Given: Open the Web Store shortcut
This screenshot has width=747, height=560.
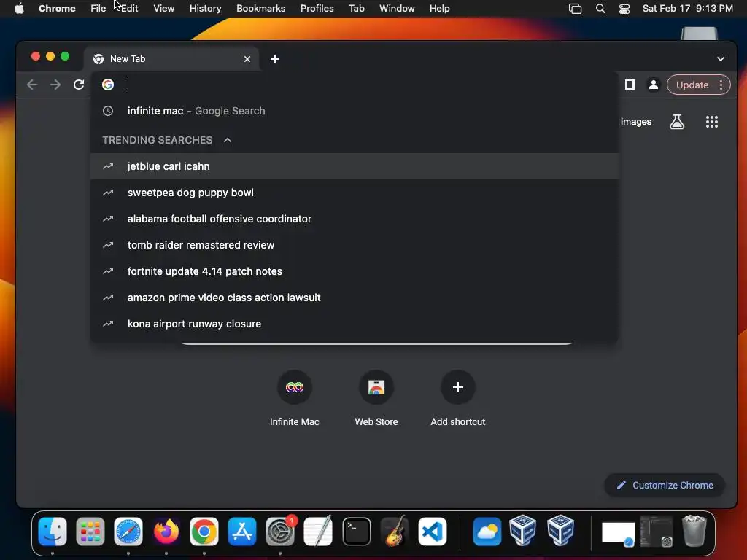Looking at the screenshot, I should click(376, 399).
